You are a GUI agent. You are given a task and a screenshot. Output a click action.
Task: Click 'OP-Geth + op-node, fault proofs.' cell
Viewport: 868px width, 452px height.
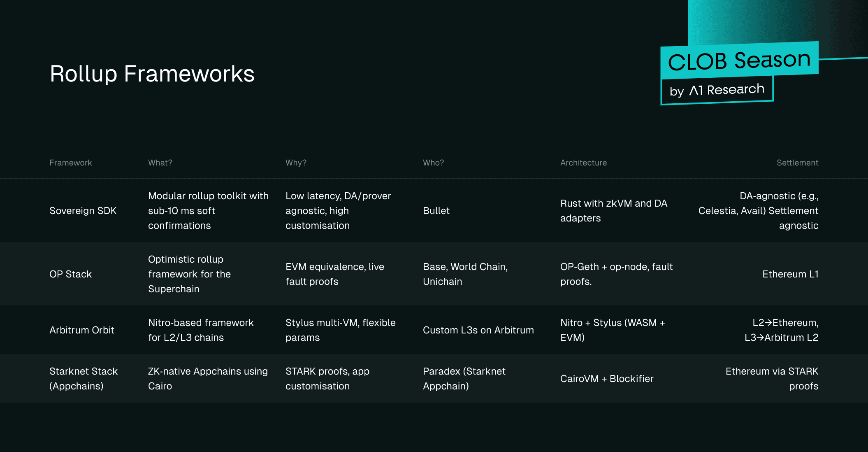point(616,274)
